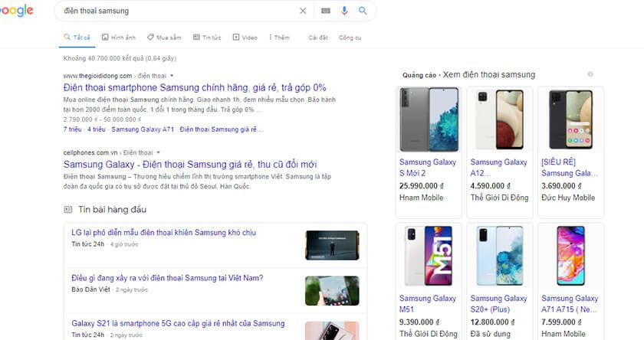Click the price 12.800.000 đ
This screenshot has height=340, width=644.
pos(492,322)
